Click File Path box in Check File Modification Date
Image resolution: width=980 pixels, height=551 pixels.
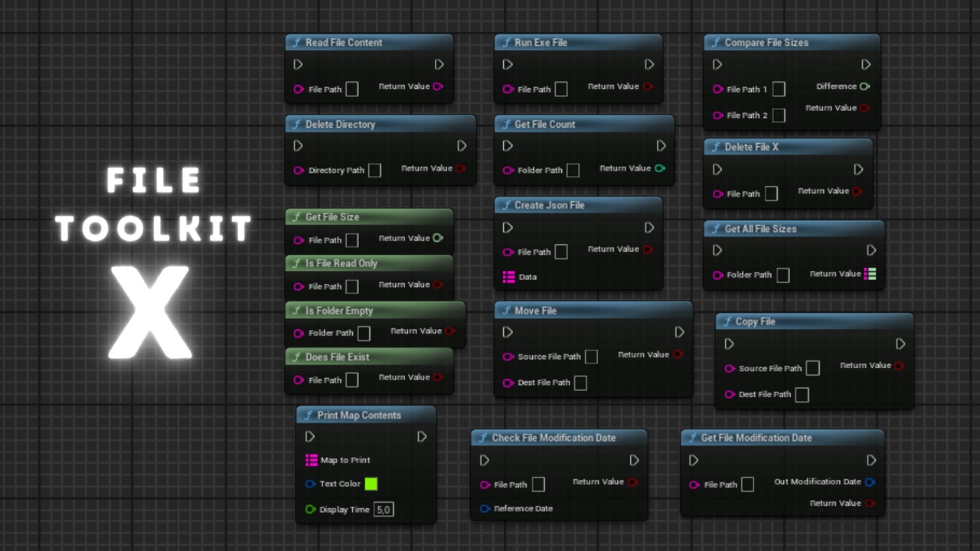[538, 485]
